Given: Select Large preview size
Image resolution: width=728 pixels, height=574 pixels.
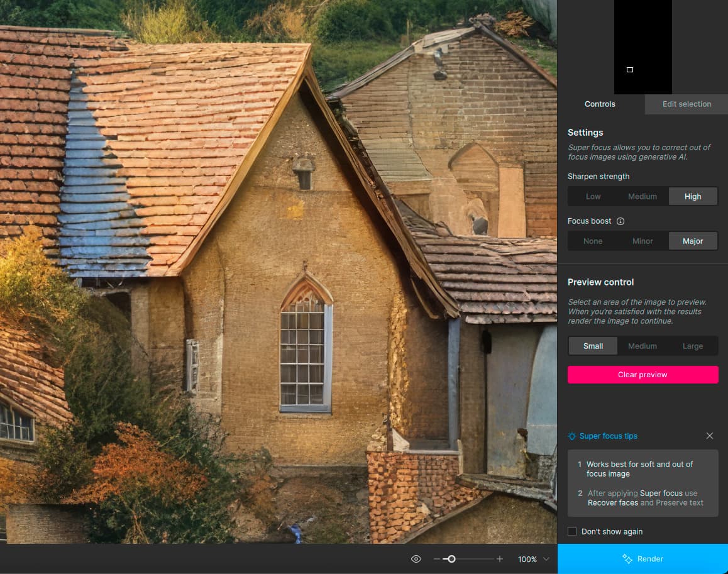Looking at the screenshot, I should click(x=693, y=346).
